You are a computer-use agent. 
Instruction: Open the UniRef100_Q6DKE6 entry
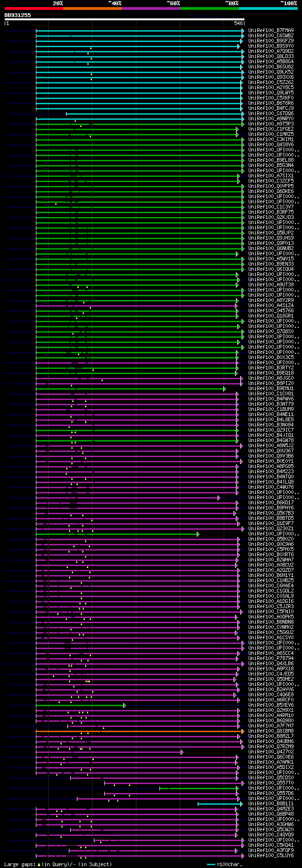point(271,192)
